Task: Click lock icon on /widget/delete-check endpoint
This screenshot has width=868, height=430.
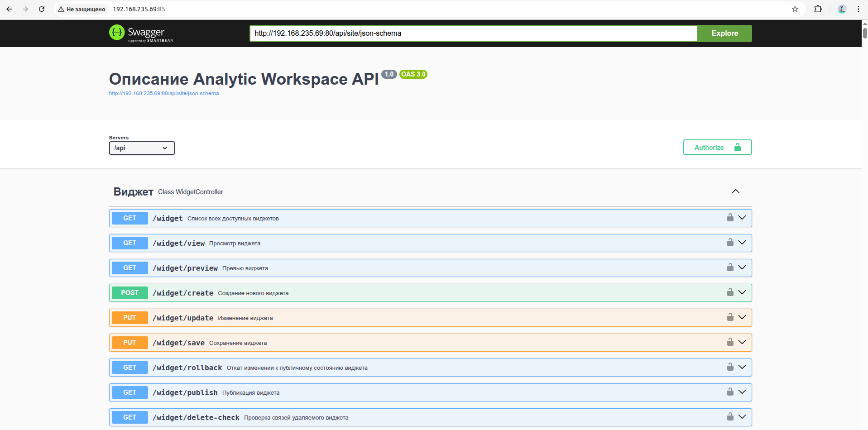Action: (x=730, y=417)
